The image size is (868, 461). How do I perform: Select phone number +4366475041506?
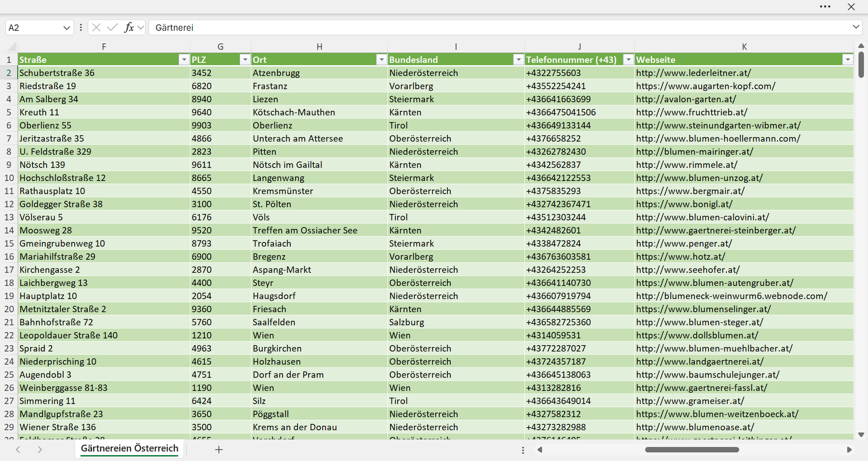click(x=580, y=112)
